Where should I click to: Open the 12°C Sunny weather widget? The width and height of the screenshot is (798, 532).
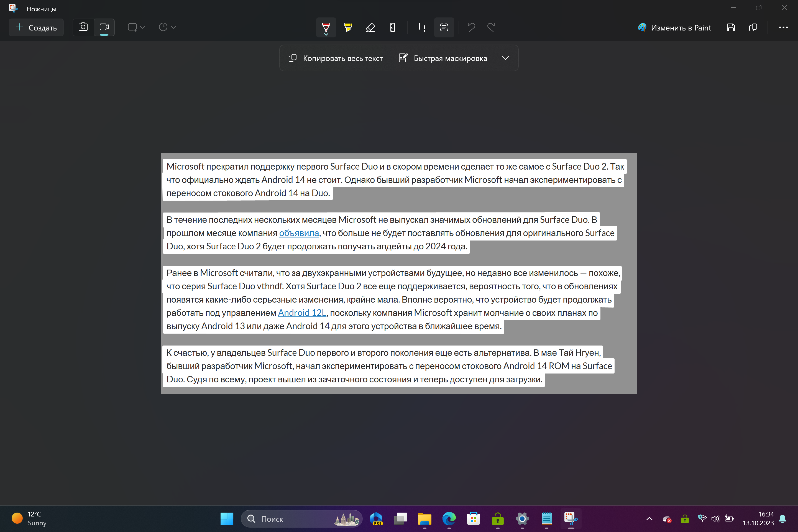[29, 519]
